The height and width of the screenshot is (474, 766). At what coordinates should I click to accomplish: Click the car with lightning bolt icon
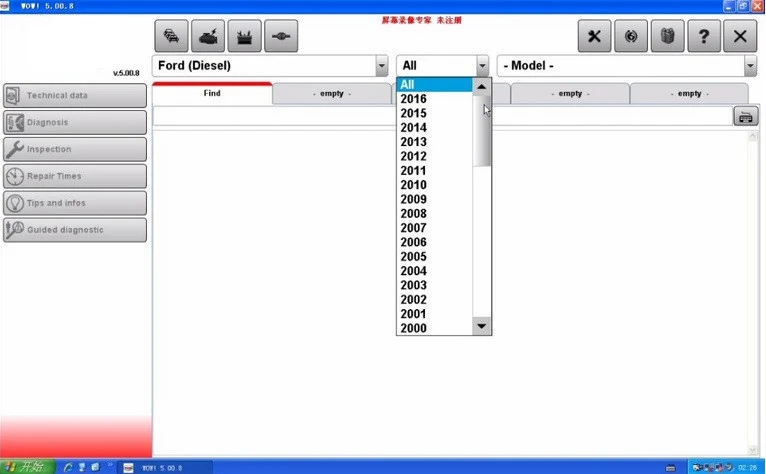pos(208,36)
